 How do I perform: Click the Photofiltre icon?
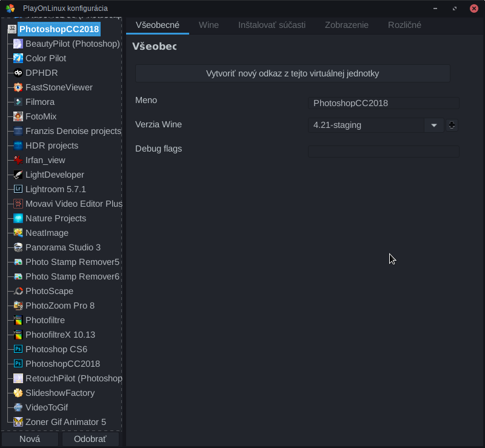click(x=18, y=320)
